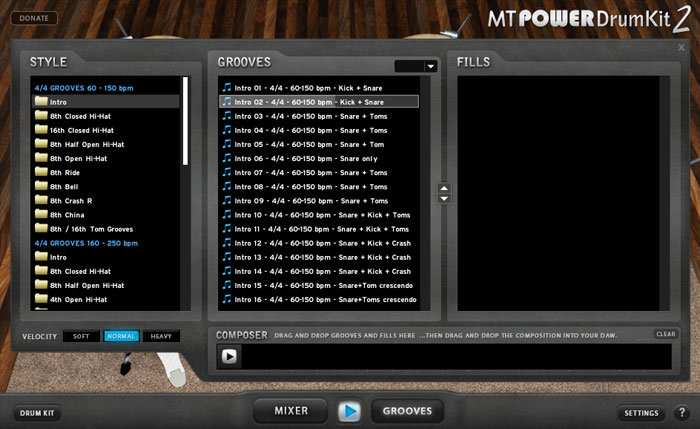Open the Grooves panel button
The image size is (700, 429).
(x=407, y=411)
